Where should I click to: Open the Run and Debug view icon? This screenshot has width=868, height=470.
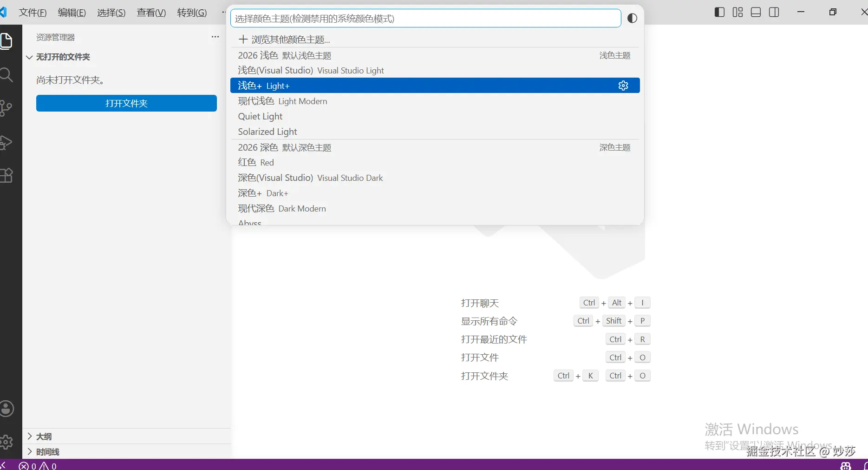point(6,142)
